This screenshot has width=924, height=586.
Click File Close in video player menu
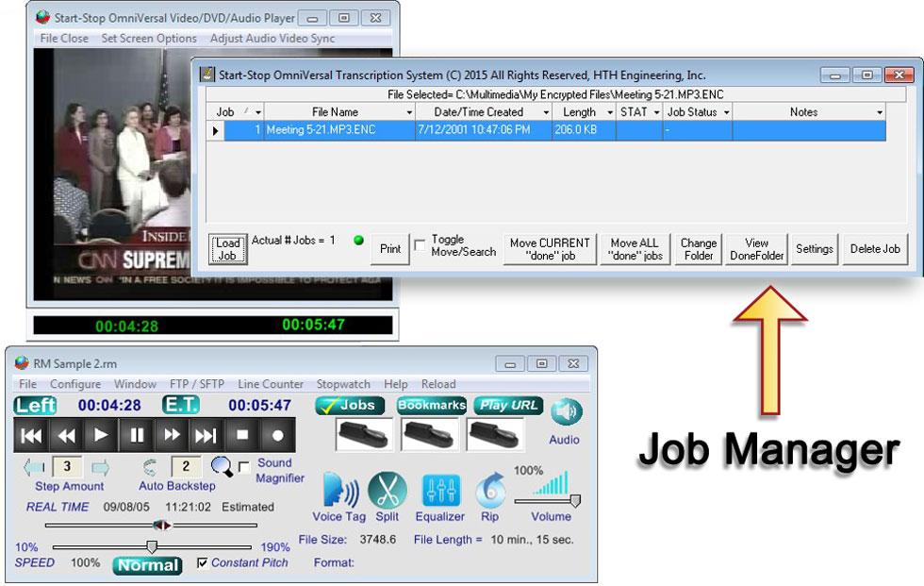pyautogui.click(x=64, y=39)
